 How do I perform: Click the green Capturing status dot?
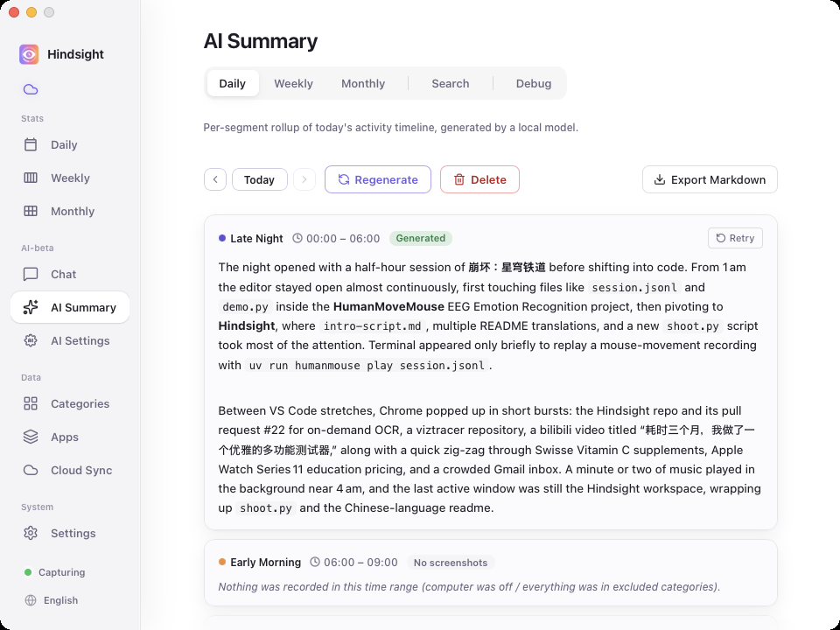28,572
